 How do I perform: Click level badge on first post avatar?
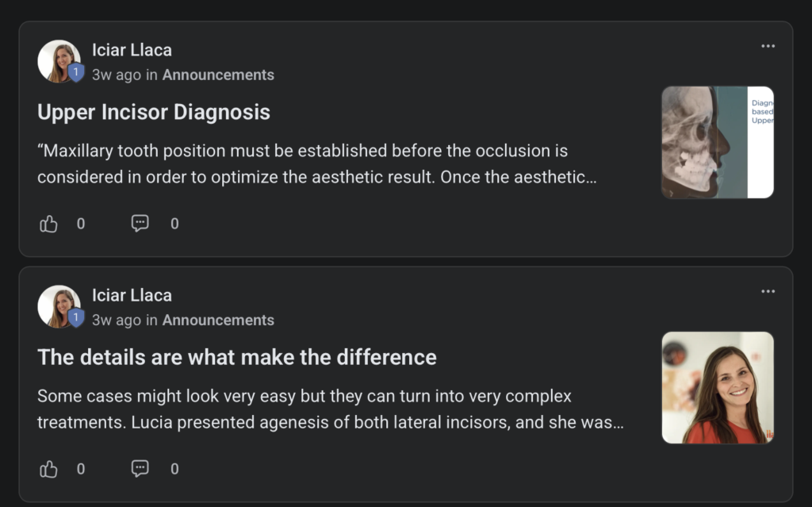point(76,72)
